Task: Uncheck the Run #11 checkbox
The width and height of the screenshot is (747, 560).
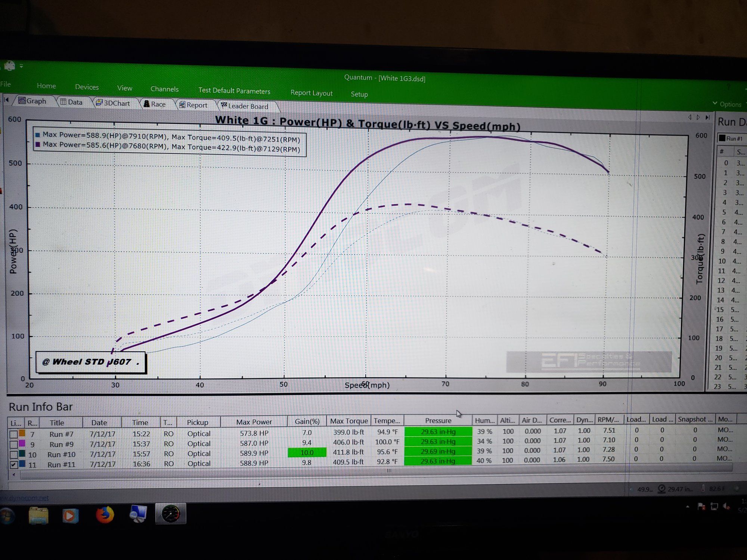Action: pos(13,464)
